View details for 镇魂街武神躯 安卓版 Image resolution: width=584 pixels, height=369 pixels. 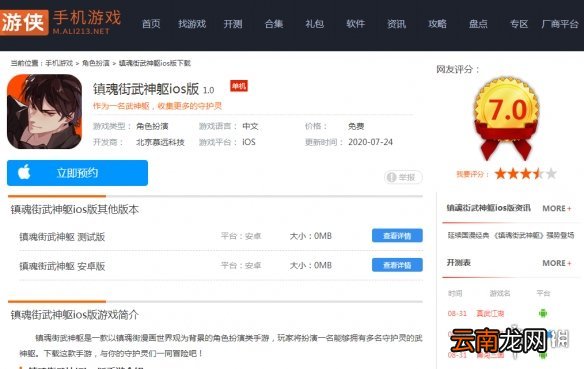point(397,265)
